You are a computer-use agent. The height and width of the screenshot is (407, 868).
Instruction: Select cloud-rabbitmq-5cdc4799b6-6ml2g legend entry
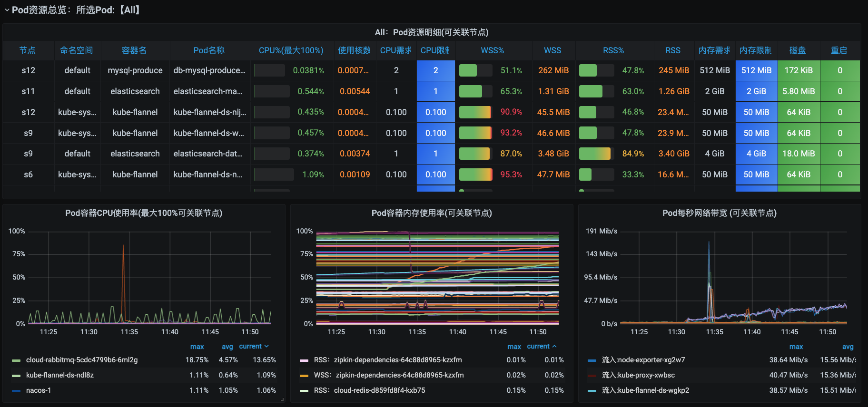(82, 360)
